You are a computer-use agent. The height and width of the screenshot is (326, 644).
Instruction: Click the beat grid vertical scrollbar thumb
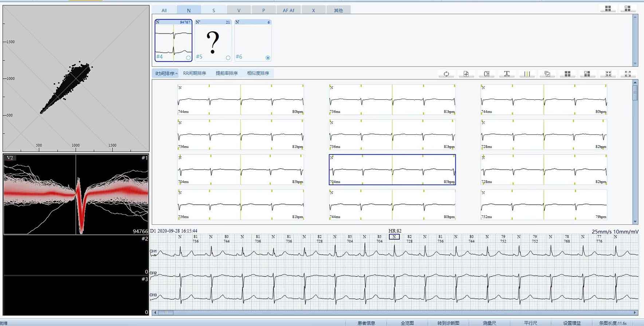(635, 93)
